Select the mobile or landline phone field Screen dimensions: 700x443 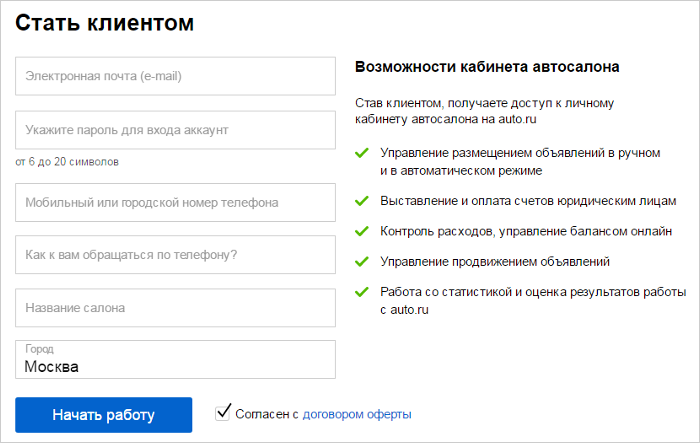click(175, 202)
